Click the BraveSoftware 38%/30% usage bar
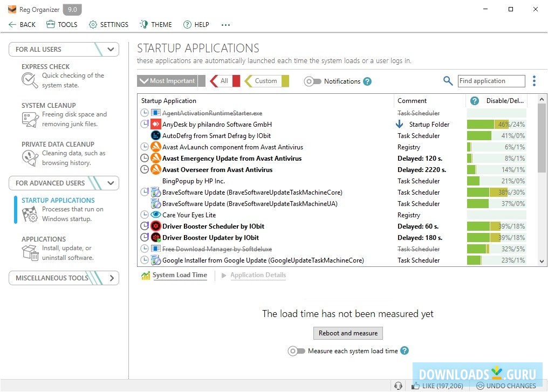548x392 pixels. [496, 192]
